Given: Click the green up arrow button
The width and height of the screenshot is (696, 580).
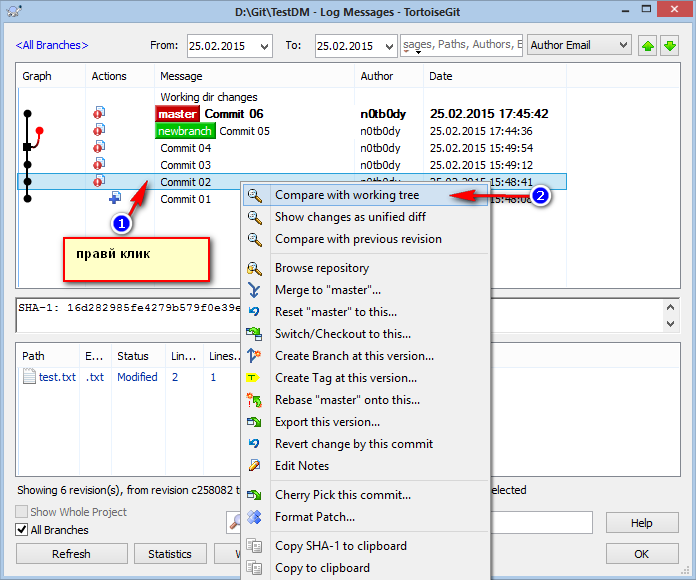Looking at the screenshot, I should click(648, 45).
